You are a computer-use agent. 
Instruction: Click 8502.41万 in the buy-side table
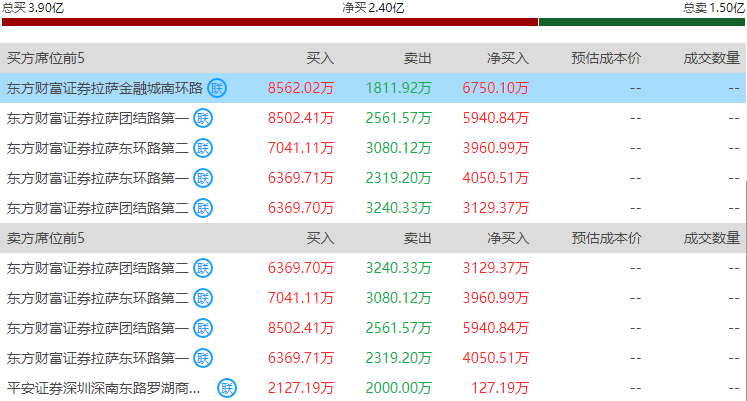tap(301, 118)
